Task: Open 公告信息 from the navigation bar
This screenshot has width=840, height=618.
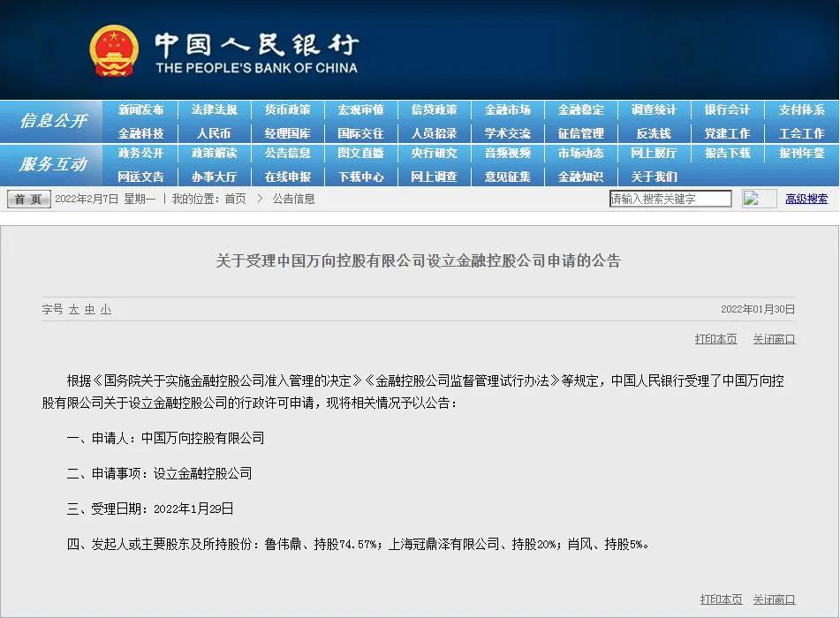Action: click(286, 154)
